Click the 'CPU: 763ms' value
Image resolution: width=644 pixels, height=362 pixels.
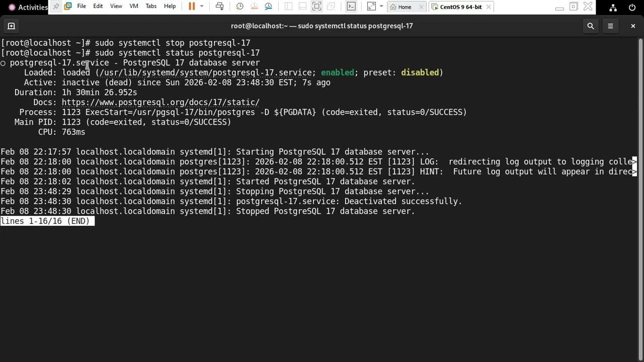coord(73,132)
